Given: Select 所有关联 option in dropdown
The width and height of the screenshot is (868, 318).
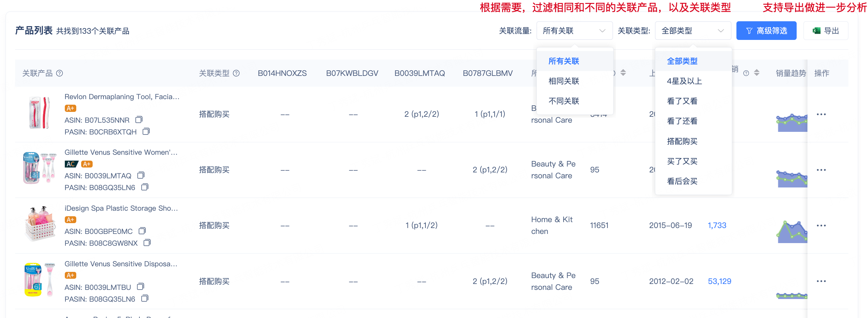Looking at the screenshot, I should coord(575,61).
